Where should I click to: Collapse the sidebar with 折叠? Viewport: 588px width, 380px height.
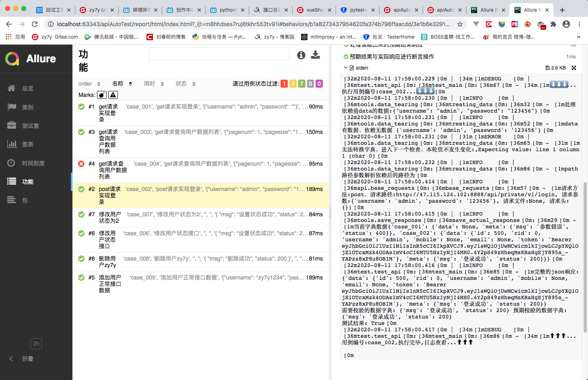coord(22,359)
